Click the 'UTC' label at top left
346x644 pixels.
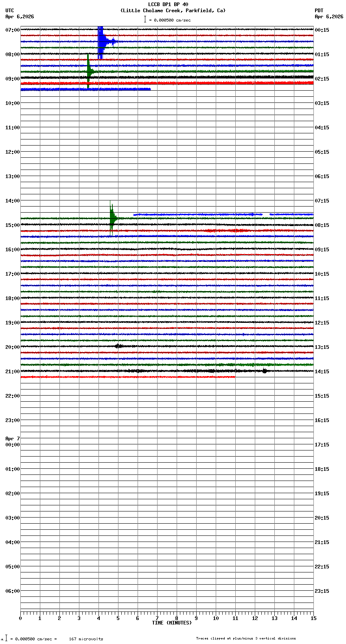[10, 11]
